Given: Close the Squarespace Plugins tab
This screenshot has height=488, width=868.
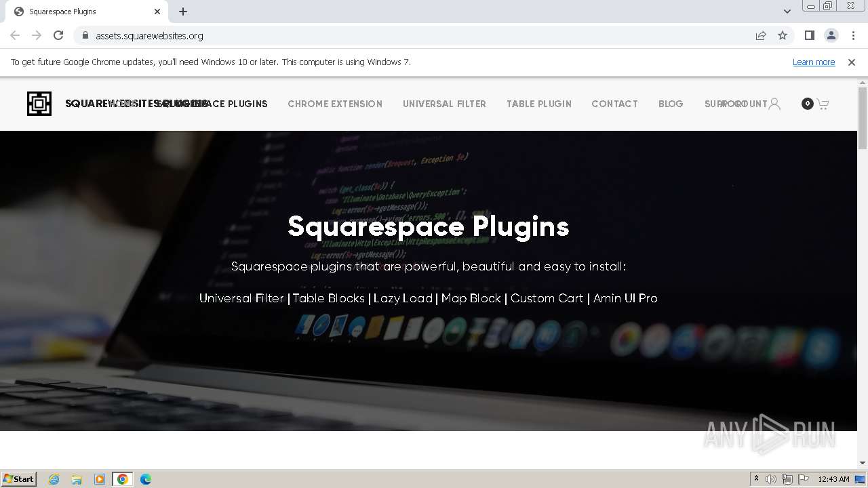Looking at the screenshot, I should pos(157,12).
